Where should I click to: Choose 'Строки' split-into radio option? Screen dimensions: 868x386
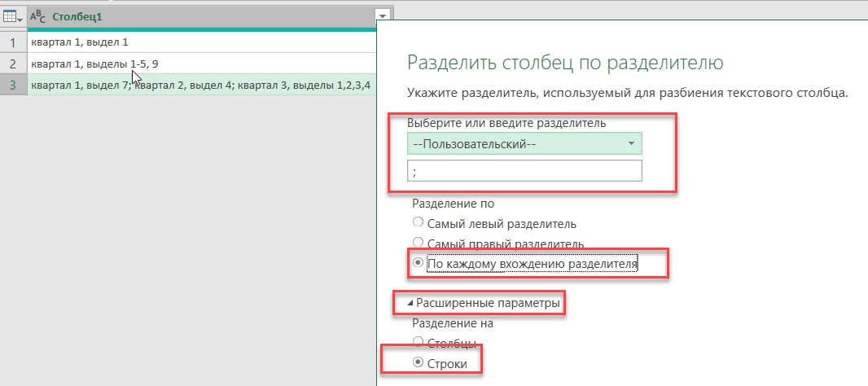pyautogui.click(x=418, y=363)
